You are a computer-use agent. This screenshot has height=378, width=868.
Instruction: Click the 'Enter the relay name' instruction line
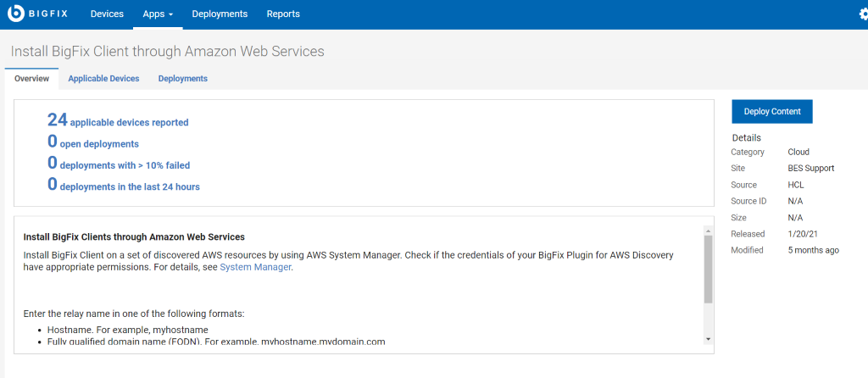(134, 314)
